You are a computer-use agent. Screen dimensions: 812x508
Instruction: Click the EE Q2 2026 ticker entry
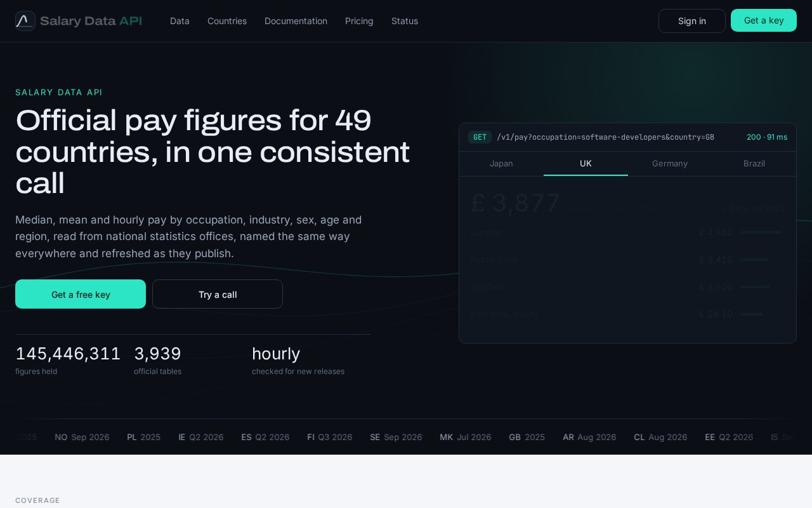(729, 437)
